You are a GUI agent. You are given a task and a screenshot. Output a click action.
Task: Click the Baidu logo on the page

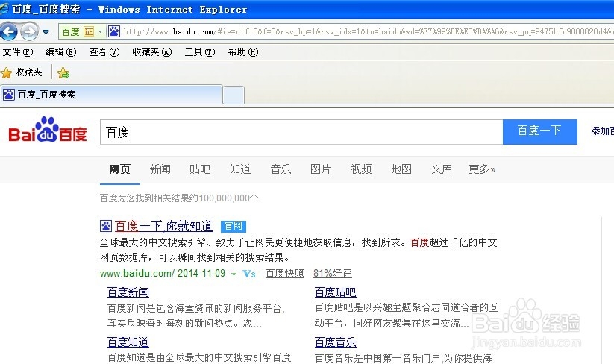tap(48, 130)
